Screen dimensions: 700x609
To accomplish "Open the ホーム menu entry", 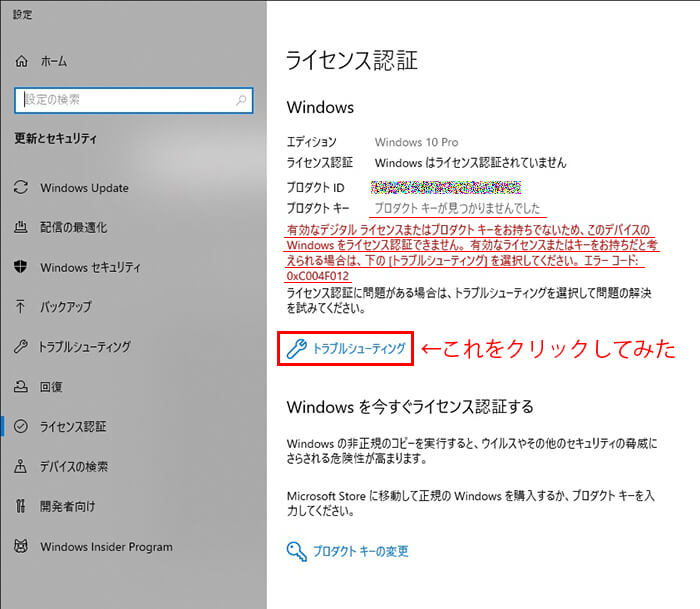I will 54,61.
